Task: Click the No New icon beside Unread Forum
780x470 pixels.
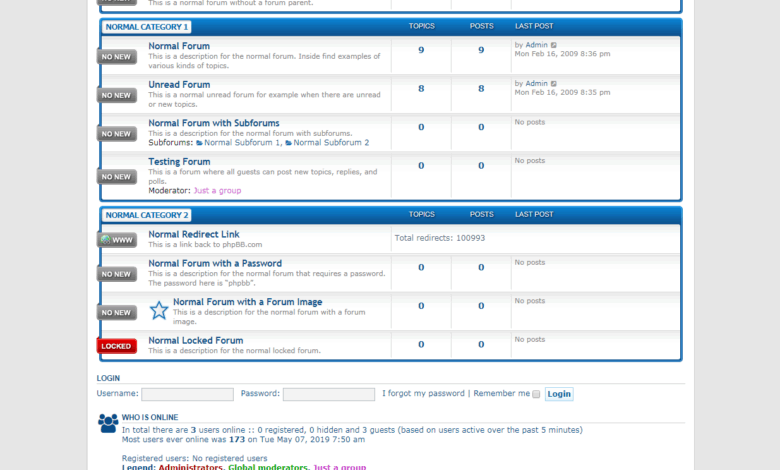Action: 117,95
